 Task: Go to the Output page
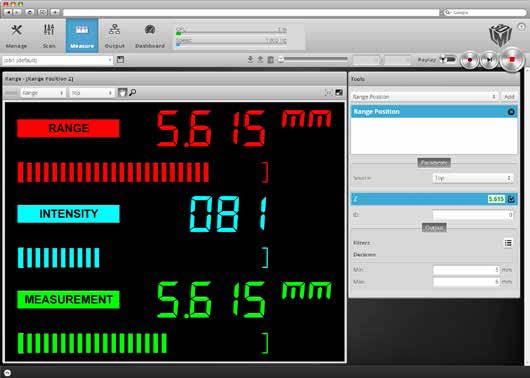[x=114, y=36]
